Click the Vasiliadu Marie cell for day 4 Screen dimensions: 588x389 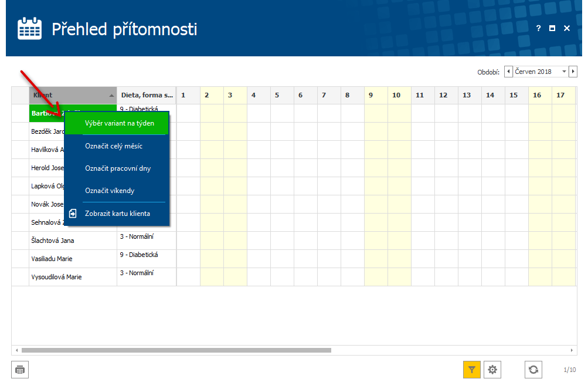click(259, 259)
